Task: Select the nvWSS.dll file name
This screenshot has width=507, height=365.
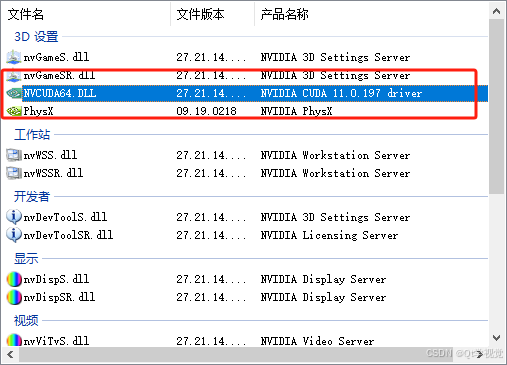Action: tap(50, 155)
